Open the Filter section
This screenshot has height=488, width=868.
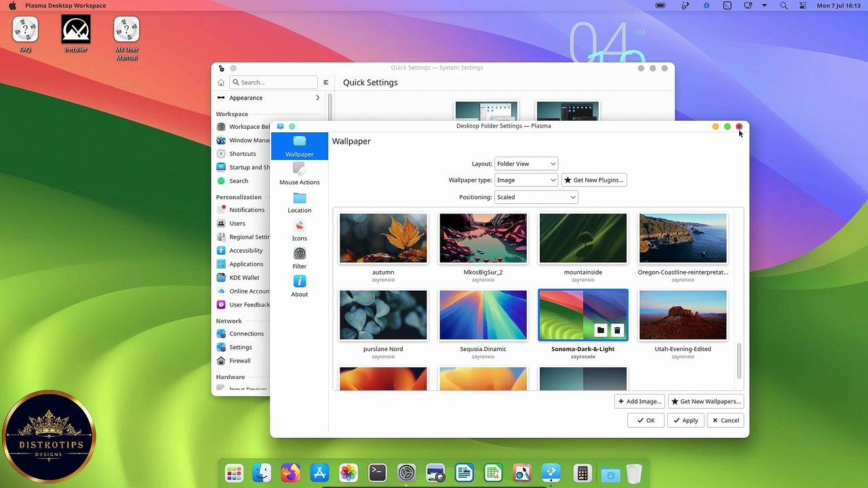click(299, 258)
